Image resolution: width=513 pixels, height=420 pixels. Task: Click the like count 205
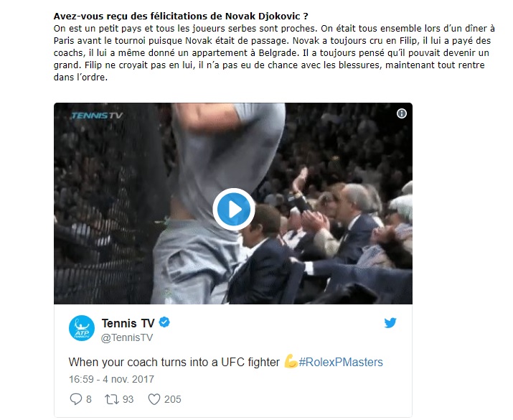[x=173, y=399]
